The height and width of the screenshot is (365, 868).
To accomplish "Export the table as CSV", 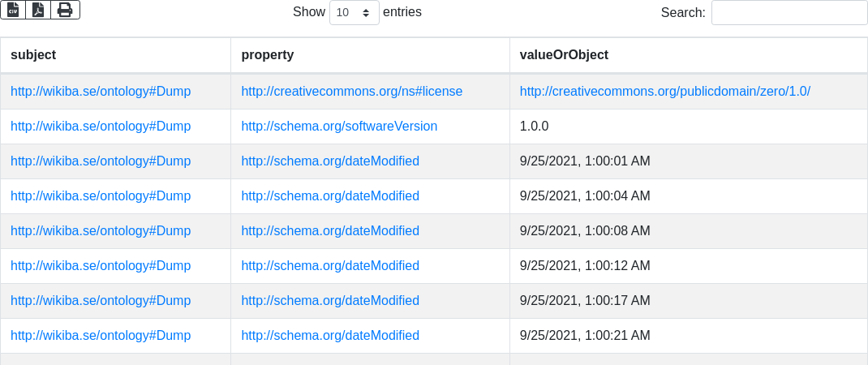I will click(x=13, y=10).
